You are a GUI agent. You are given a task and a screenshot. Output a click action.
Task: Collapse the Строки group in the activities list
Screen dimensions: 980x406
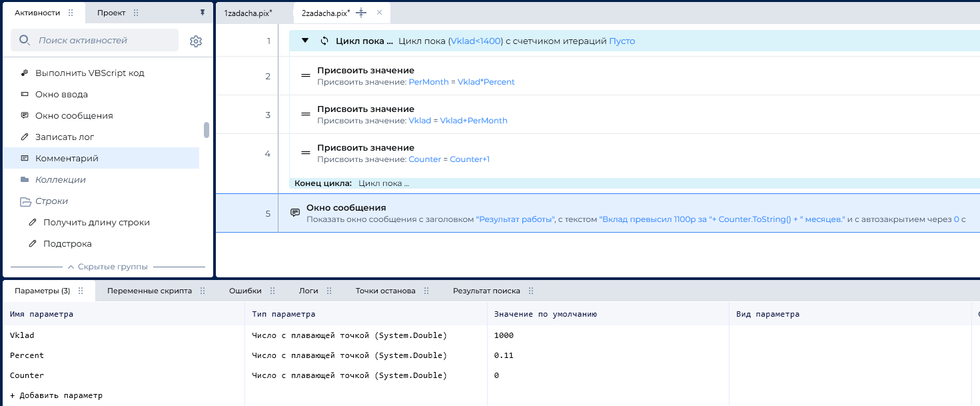click(25, 201)
